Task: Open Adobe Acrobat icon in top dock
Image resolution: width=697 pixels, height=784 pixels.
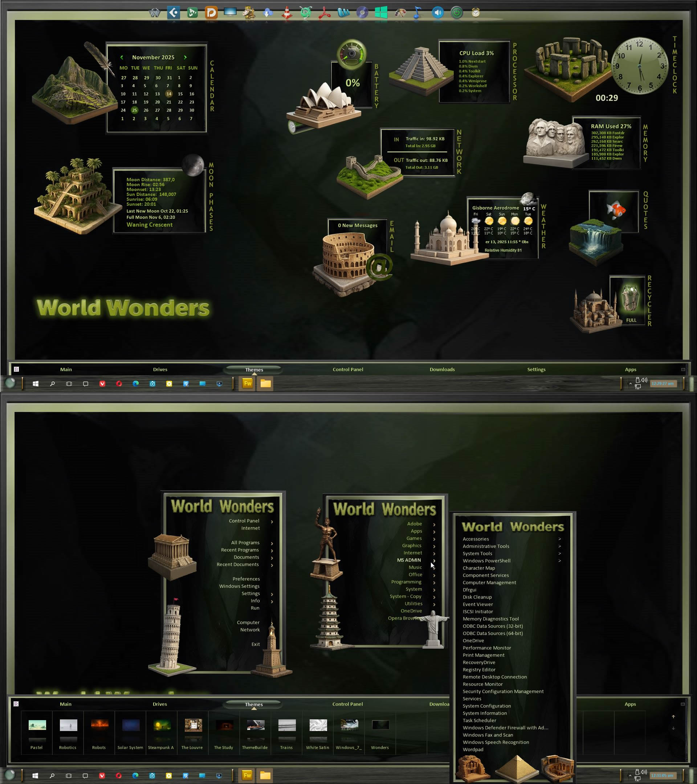Action: (325, 13)
